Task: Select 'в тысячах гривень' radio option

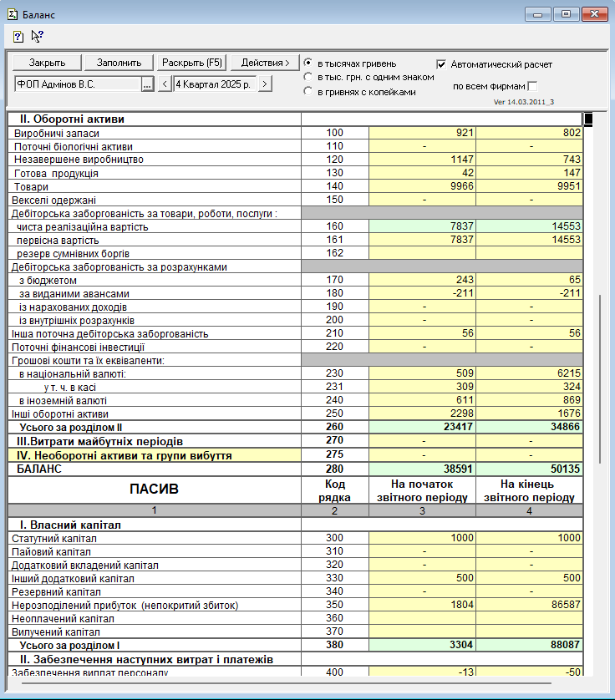Action: click(x=308, y=63)
